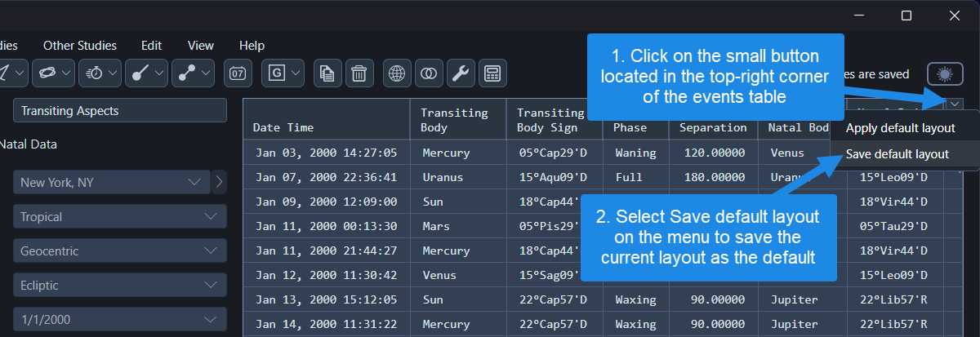Click the Transiting Body column header
Screen dimensions: 980x337
click(x=458, y=119)
